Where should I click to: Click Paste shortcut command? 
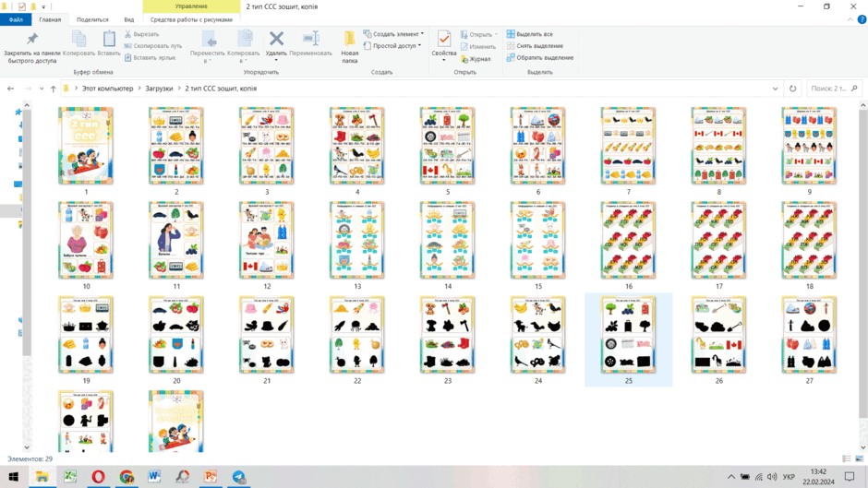(150, 57)
